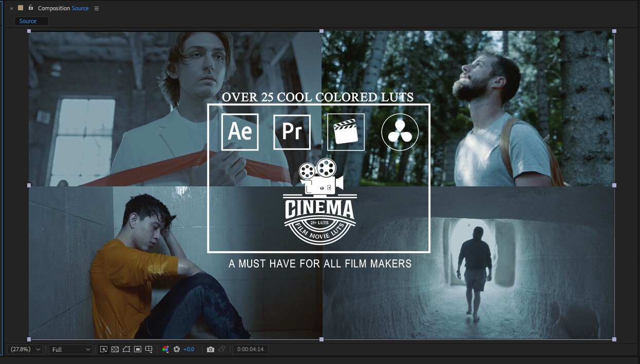Click the blue Source composition name link
Screen dimensions: 640x364
[80, 8]
